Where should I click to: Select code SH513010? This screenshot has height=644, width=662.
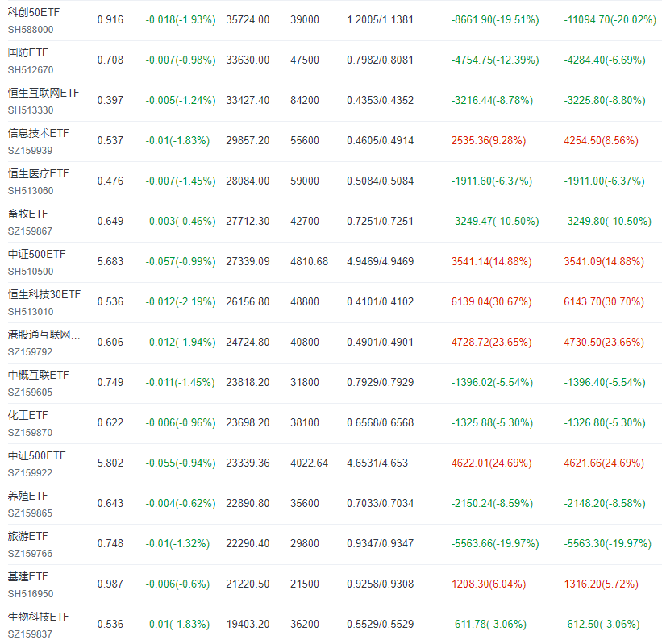tap(31, 311)
